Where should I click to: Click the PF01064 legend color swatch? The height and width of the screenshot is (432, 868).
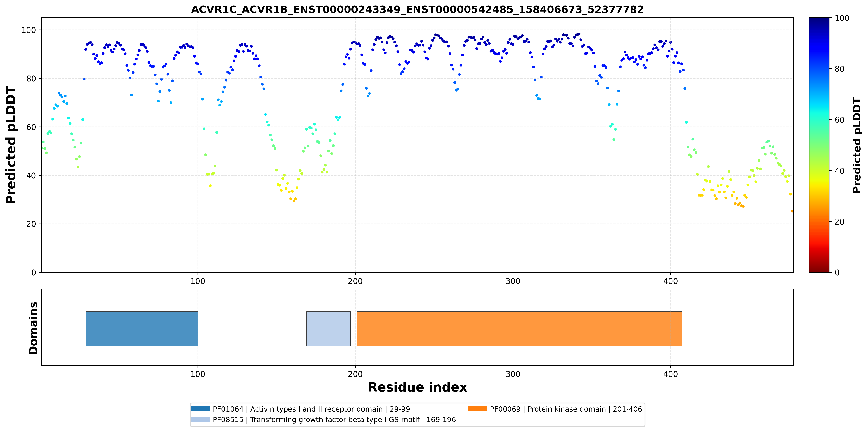point(200,409)
